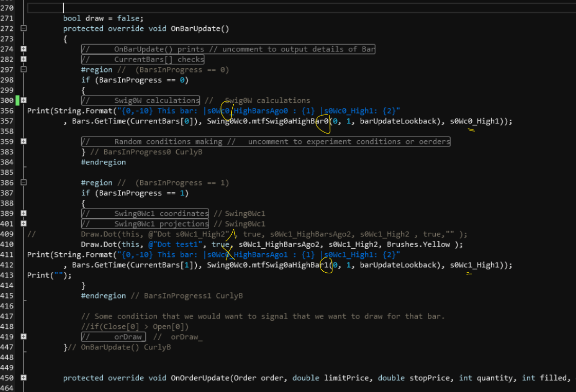Click 's0Wc1_HighBarsAgo2' on line 410
The width and height of the screenshot is (576, 392).
pos(279,245)
